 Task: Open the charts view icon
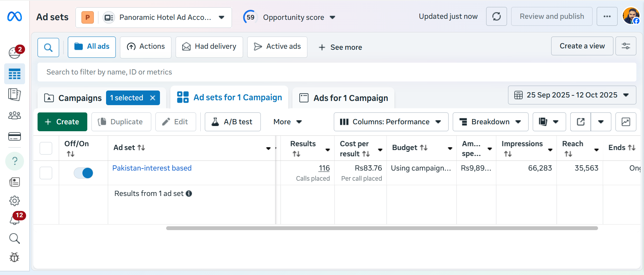626,122
